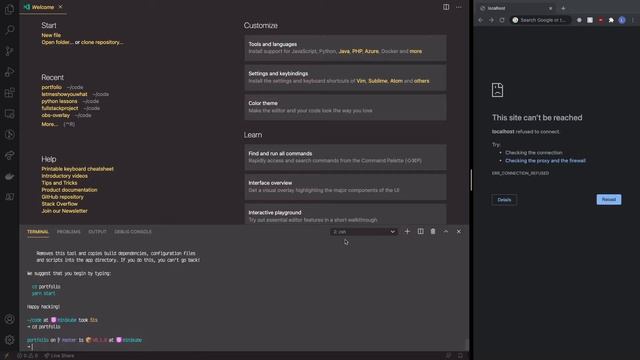Open recent project obs-overlay

(x=56, y=115)
